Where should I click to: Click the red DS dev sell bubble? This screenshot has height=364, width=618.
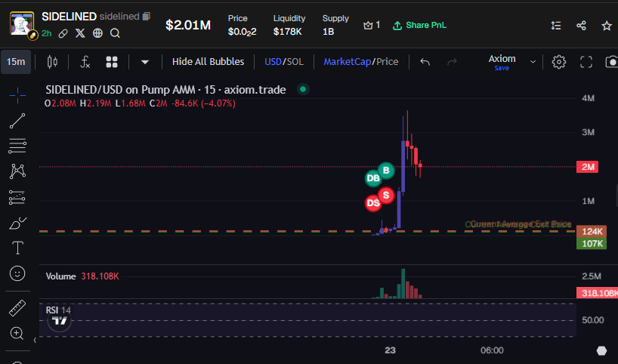coord(373,203)
